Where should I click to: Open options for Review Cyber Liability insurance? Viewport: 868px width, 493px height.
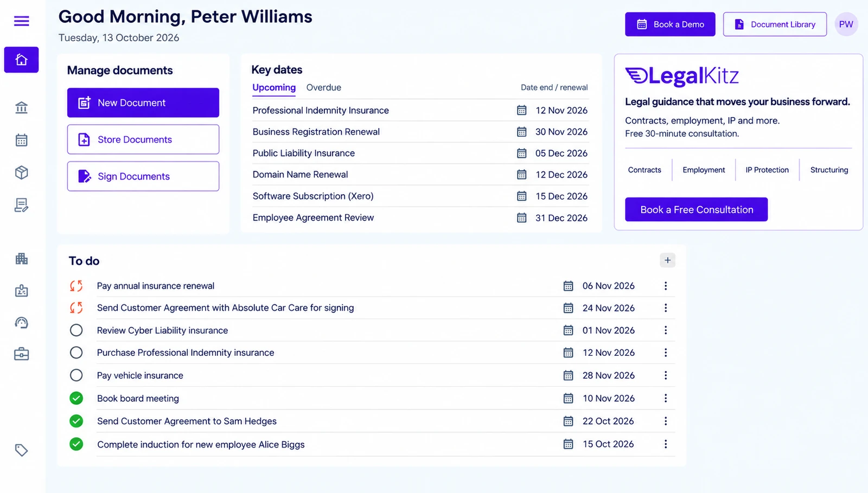[x=666, y=330]
